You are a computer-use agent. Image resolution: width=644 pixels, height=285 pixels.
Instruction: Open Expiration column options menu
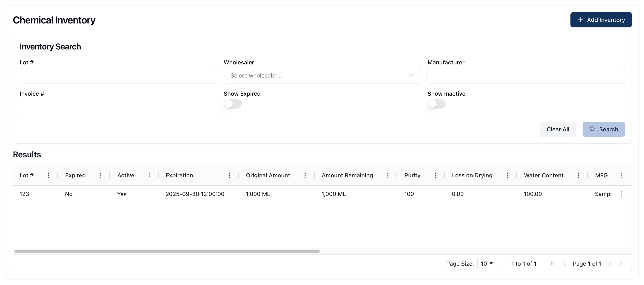click(229, 175)
